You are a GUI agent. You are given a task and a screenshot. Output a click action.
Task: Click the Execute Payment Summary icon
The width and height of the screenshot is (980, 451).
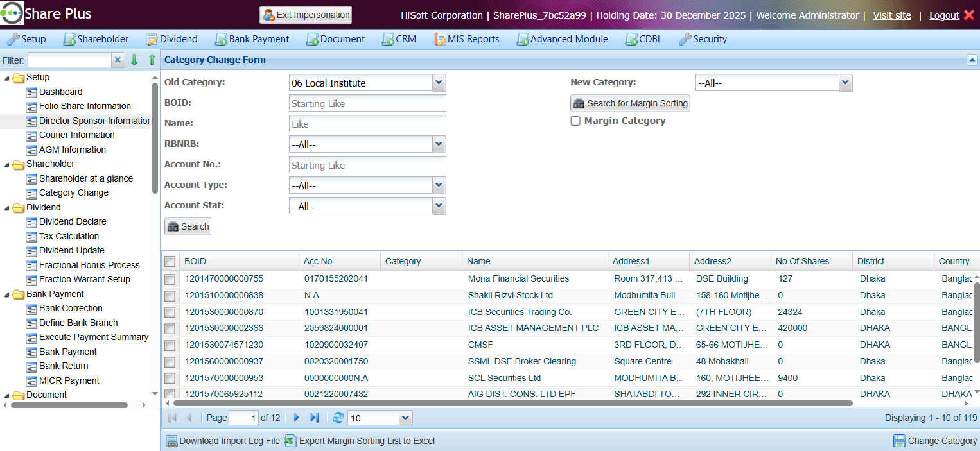31,337
